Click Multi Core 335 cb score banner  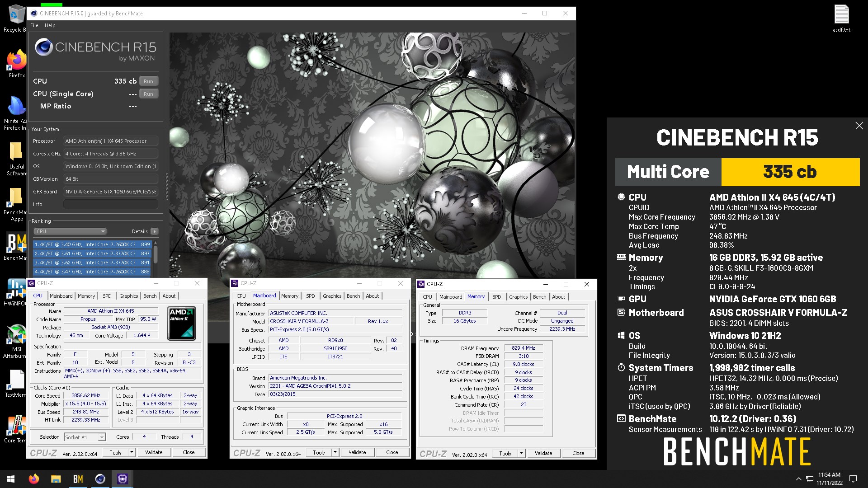737,172
